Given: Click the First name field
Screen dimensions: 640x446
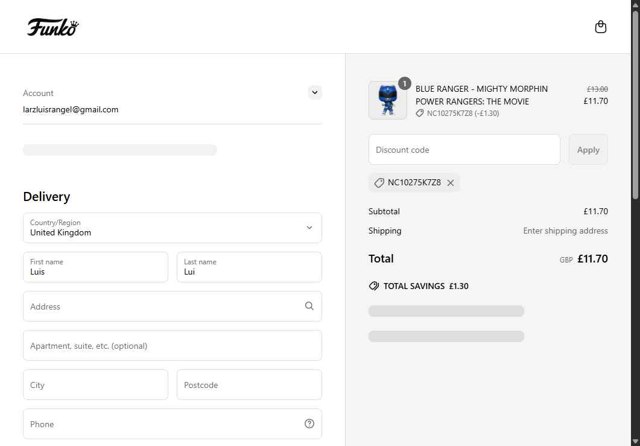Looking at the screenshot, I should (95, 267).
